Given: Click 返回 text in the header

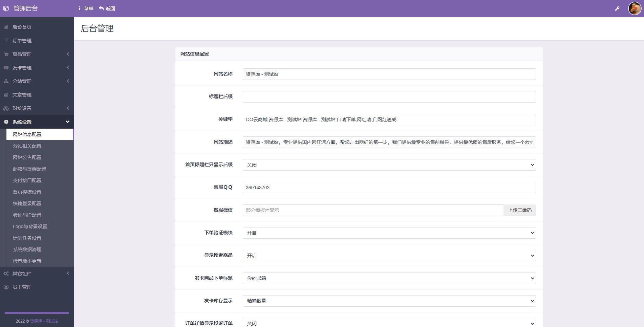Looking at the screenshot, I should point(110,8).
